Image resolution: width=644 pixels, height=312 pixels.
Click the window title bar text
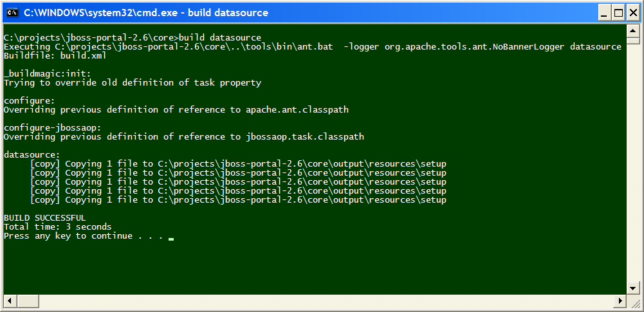pyautogui.click(x=146, y=13)
